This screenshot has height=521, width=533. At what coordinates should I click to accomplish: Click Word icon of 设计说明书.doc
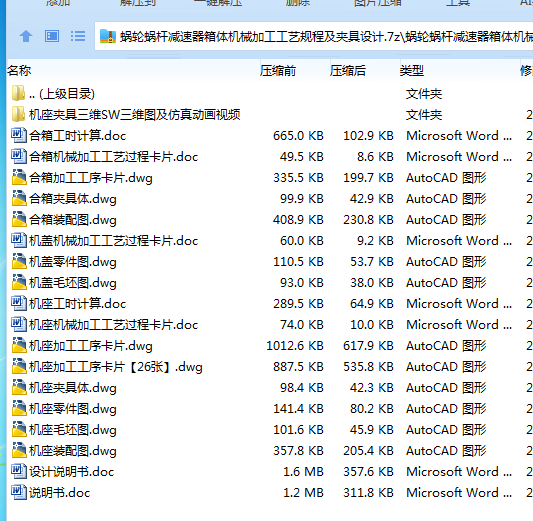18,472
